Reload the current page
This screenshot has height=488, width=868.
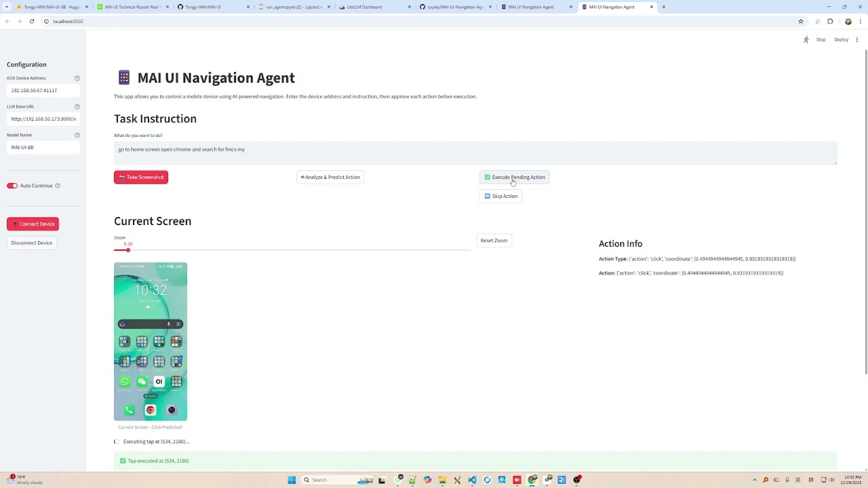click(31, 21)
